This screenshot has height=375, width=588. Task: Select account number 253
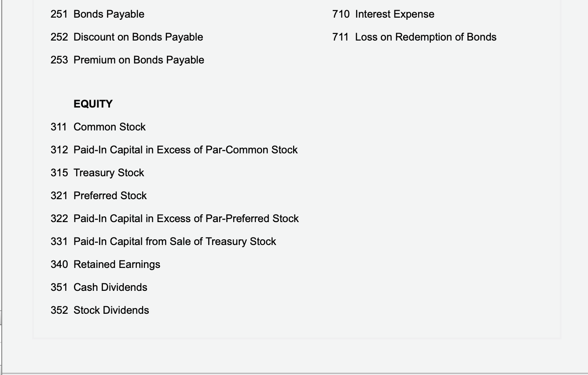click(59, 60)
